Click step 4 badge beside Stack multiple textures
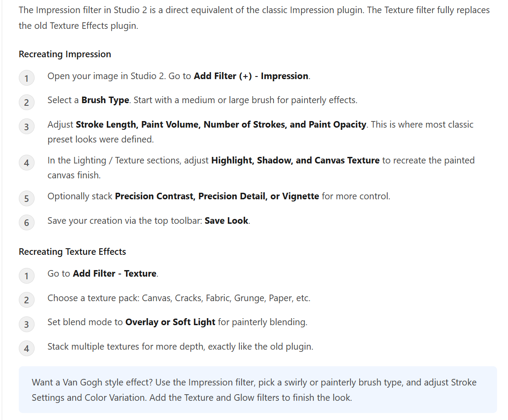Viewport: 508px width, 420px height. coord(27,348)
